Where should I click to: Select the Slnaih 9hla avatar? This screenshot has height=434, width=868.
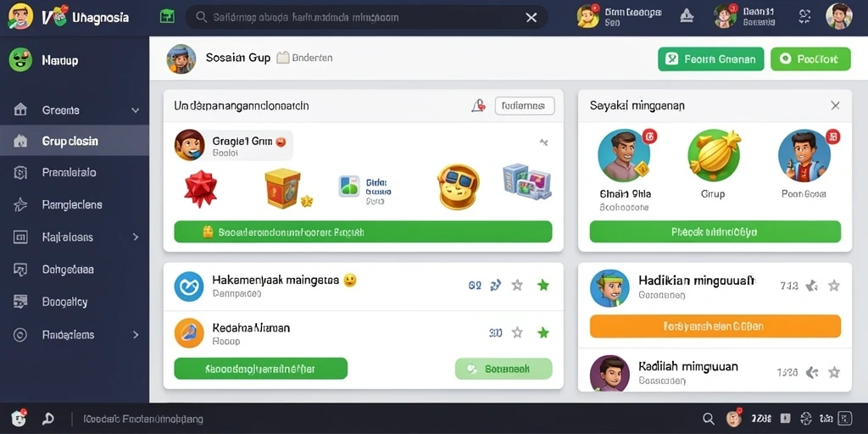point(624,156)
